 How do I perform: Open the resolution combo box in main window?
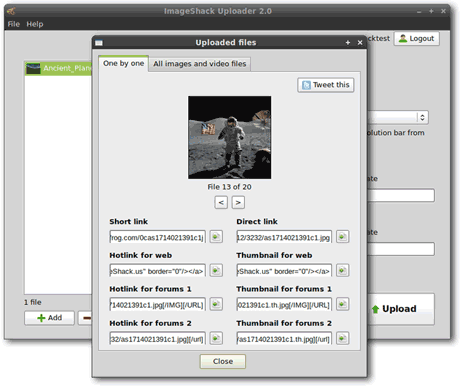398,117
